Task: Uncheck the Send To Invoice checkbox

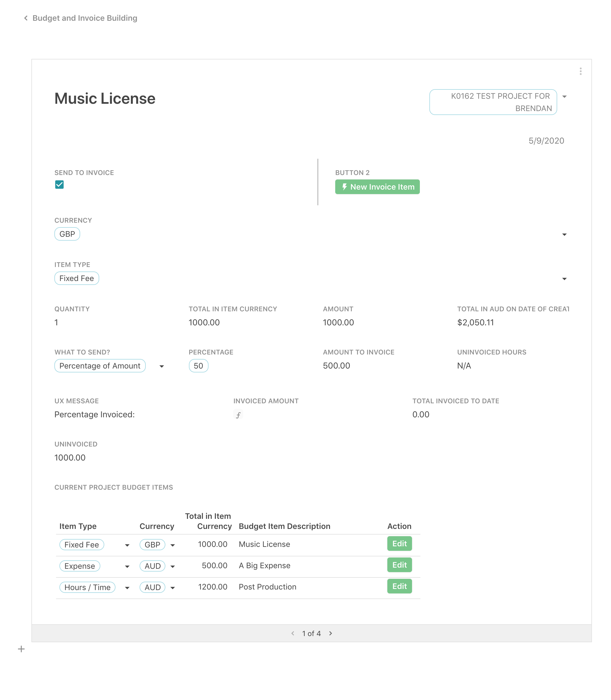Action: [59, 185]
